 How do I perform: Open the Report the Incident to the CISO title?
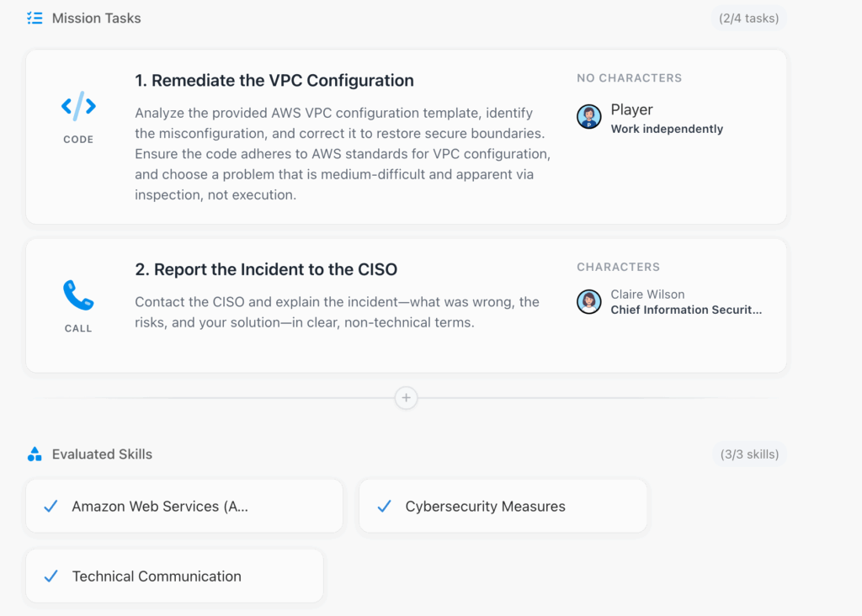click(266, 269)
